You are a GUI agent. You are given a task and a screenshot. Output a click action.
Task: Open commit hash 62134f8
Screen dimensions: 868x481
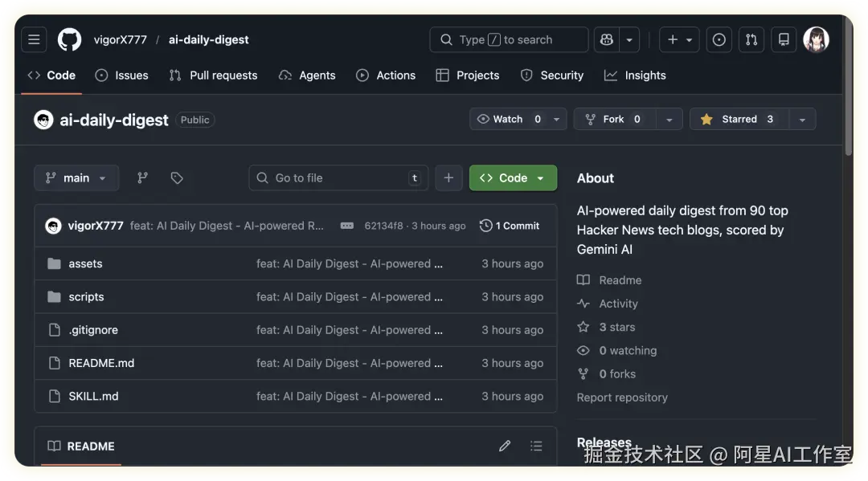[x=383, y=226]
